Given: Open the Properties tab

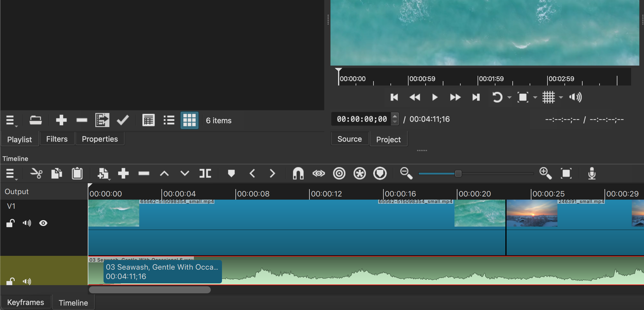Looking at the screenshot, I should 100,139.
